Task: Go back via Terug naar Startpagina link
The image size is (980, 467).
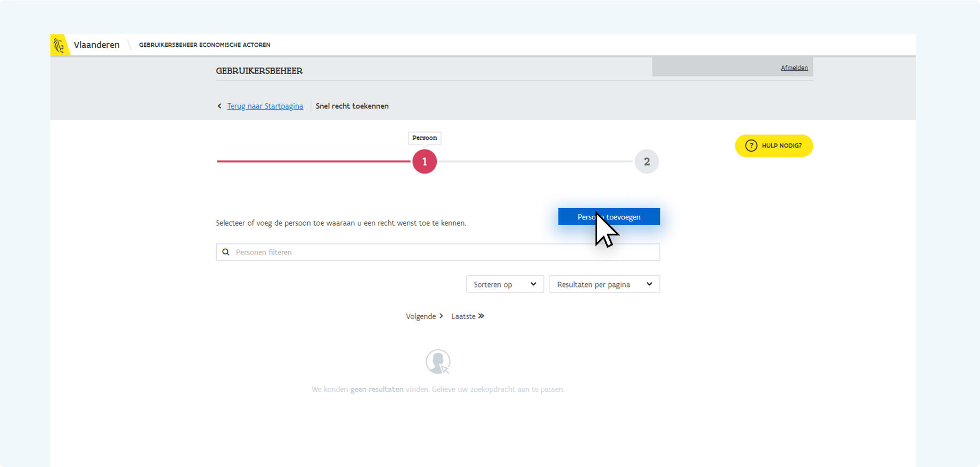Action: [x=265, y=106]
